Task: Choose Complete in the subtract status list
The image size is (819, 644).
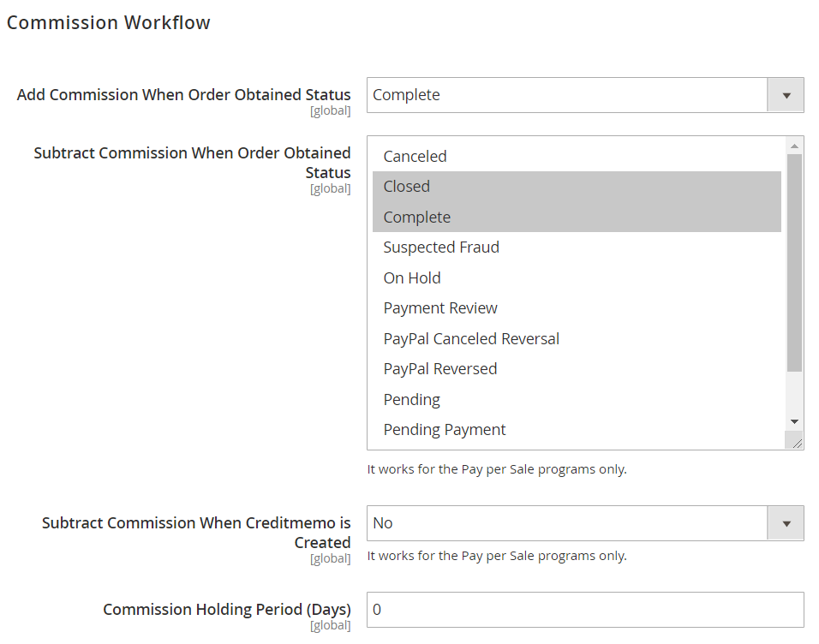Action: pyautogui.click(x=577, y=217)
